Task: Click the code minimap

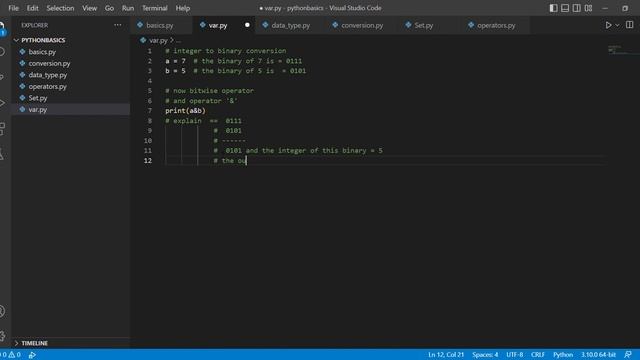Action: tap(622, 51)
